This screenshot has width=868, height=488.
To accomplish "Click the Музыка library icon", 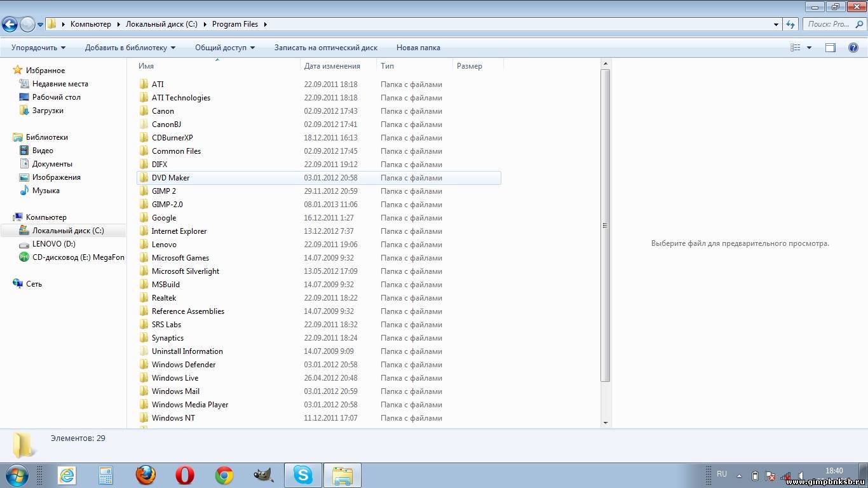I will click(24, 191).
